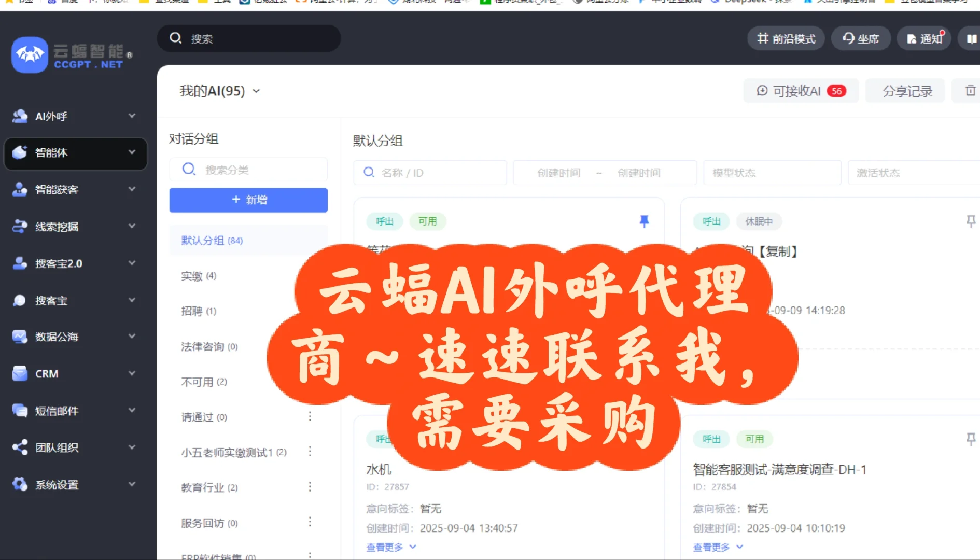
Task: Expand the 我的AI(95) dropdown
Action: pyautogui.click(x=258, y=91)
